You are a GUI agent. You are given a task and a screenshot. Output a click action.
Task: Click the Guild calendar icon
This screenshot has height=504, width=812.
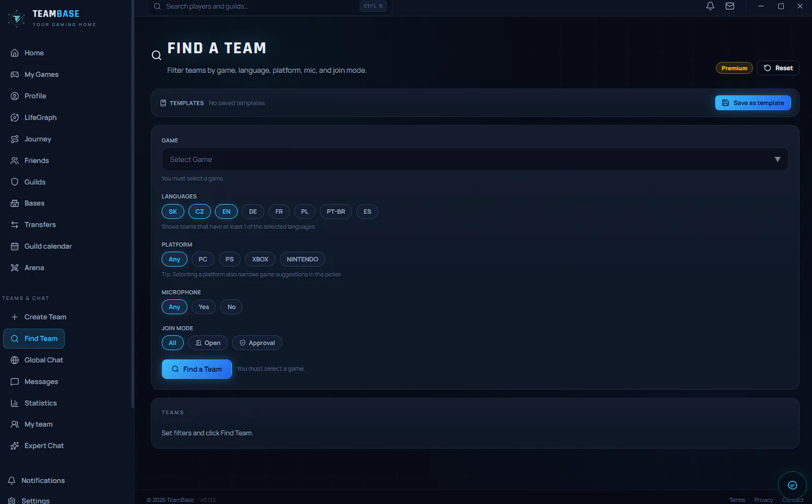15,246
